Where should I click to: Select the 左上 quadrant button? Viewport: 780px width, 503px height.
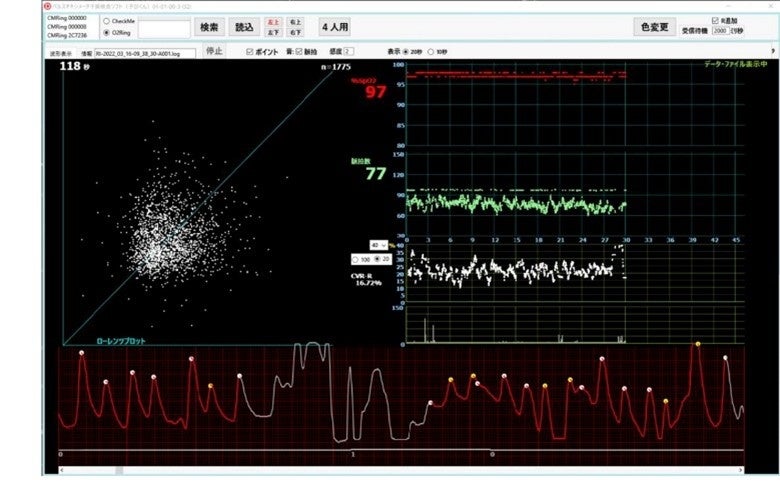pyautogui.click(x=273, y=22)
